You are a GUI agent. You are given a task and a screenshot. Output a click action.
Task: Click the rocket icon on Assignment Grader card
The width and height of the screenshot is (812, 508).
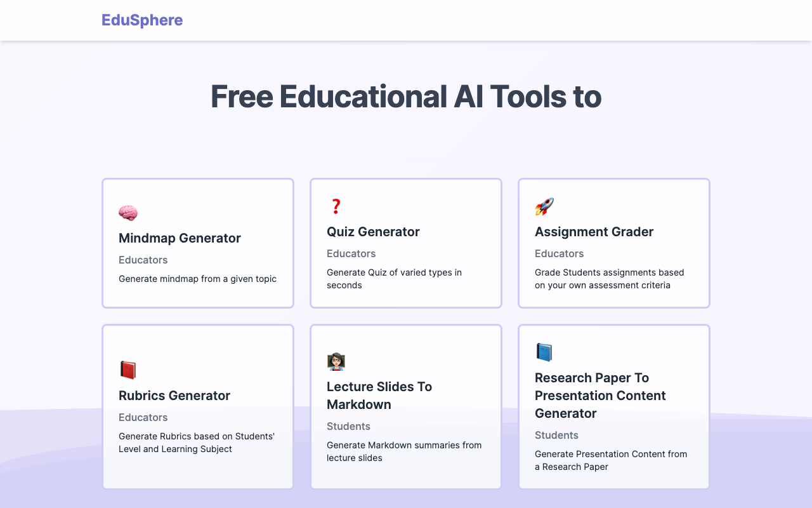(544, 206)
